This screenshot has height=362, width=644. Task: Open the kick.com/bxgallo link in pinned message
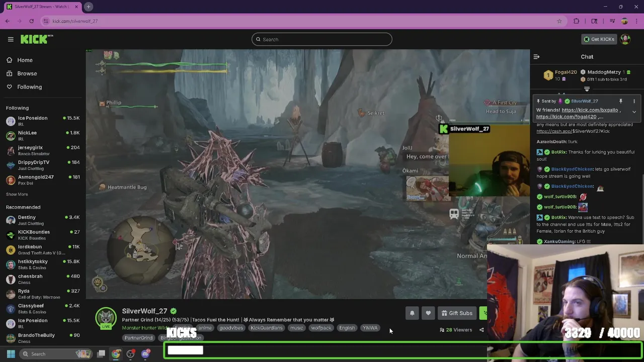click(x=590, y=110)
